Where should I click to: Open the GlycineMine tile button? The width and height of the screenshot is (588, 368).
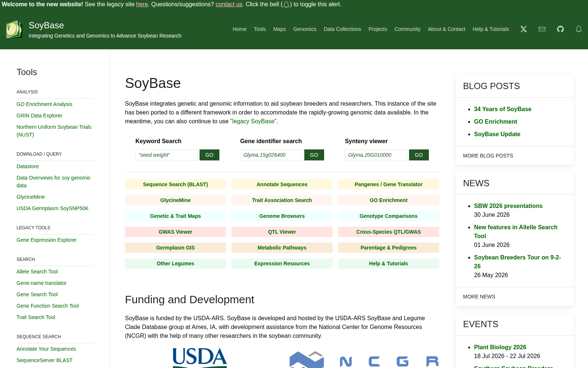click(x=175, y=200)
